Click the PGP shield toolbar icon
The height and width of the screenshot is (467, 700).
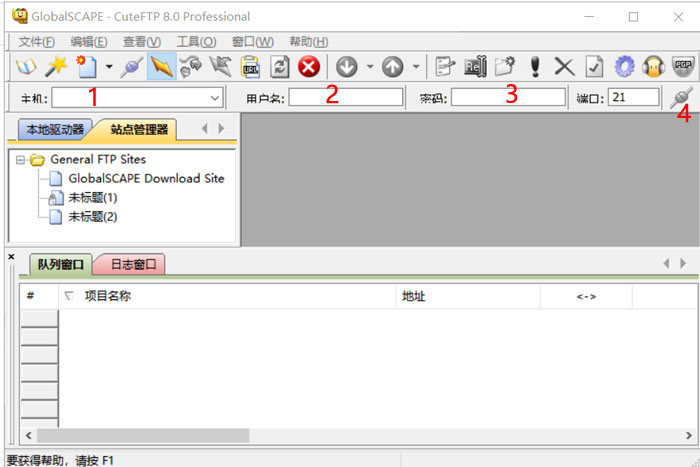(x=683, y=67)
